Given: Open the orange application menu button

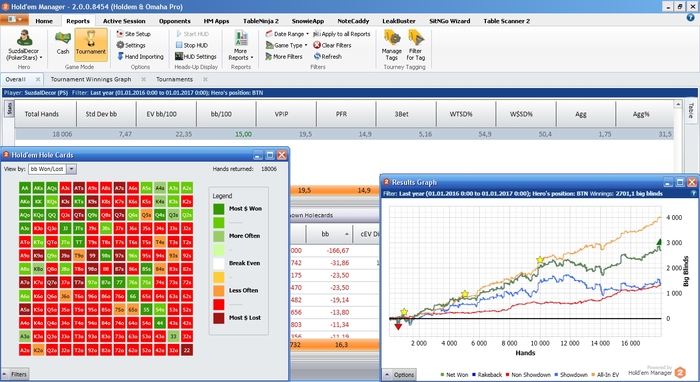Looking at the screenshot, I should click(x=14, y=20).
